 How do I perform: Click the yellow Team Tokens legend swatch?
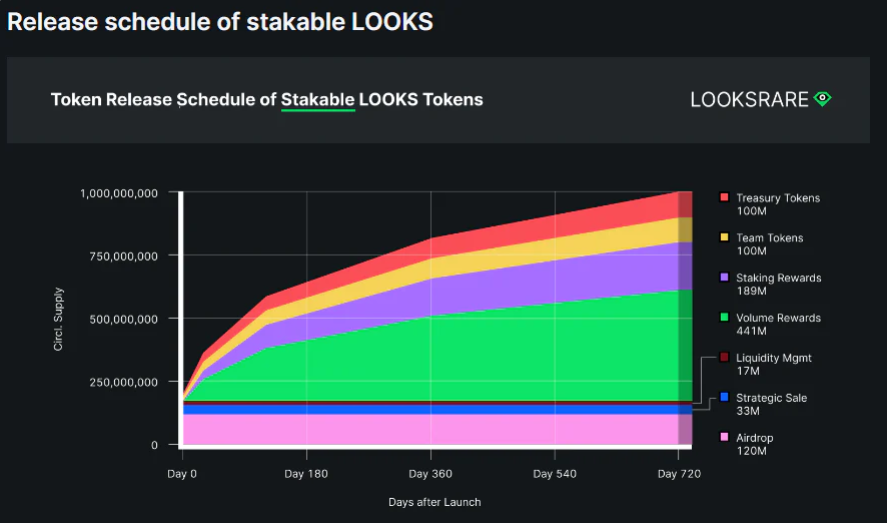724,238
